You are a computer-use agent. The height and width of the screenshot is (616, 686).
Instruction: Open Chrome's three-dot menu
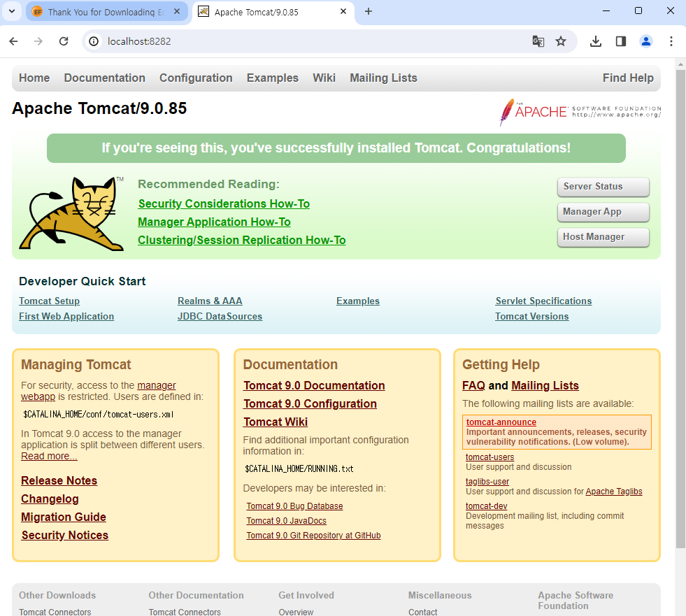click(671, 41)
